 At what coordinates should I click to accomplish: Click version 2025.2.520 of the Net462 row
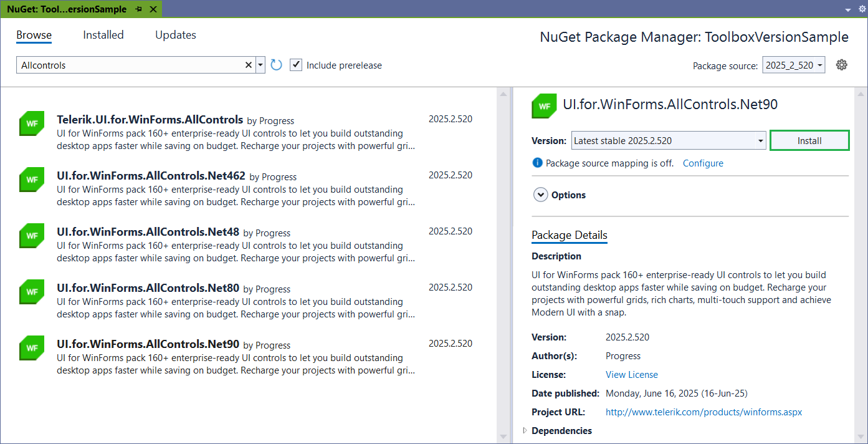pyautogui.click(x=451, y=175)
